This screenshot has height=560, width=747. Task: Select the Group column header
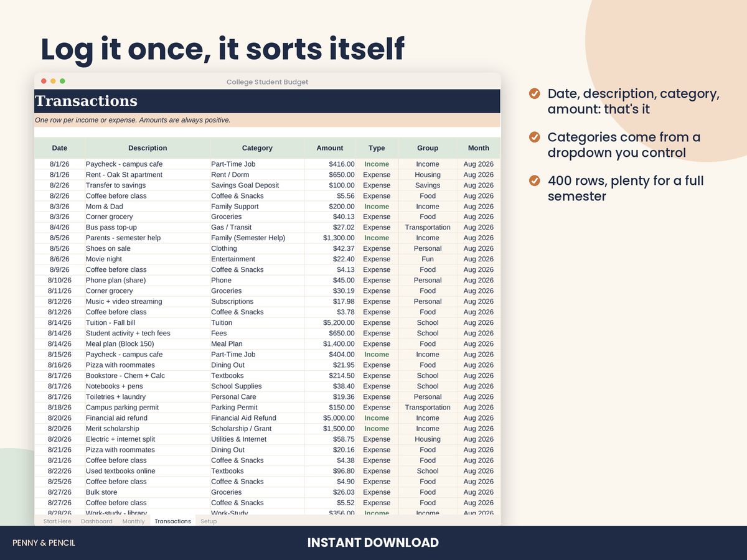click(x=428, y=148)
